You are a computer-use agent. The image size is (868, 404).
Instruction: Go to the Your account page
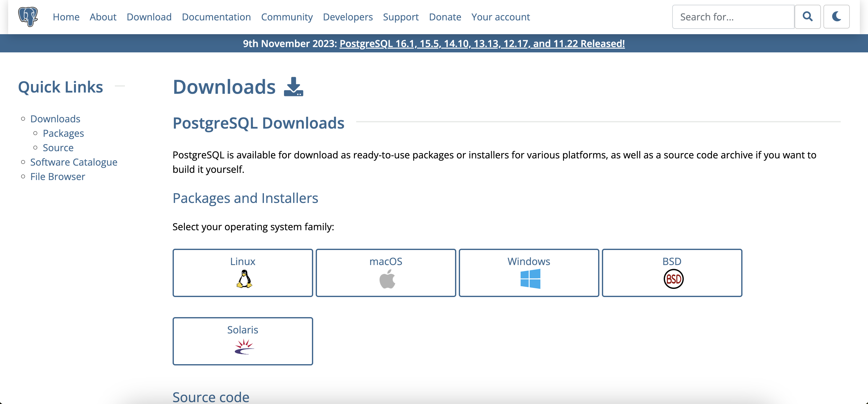pyautogui.click(x=501, y=17)
